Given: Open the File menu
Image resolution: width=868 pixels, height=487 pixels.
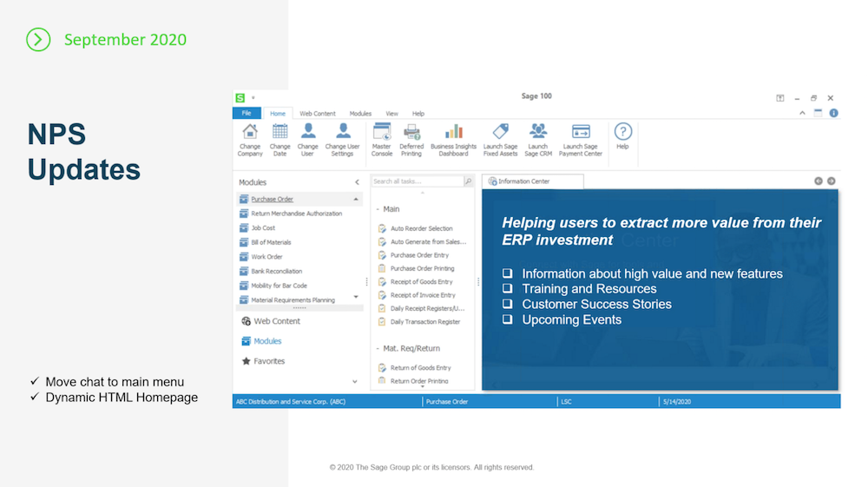Looking at the screenshot, I should 247,114.
